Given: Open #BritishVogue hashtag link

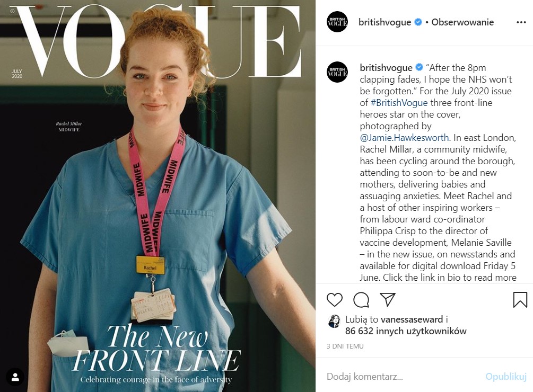Looking at the screenshot, I should [x=399, y=102].
